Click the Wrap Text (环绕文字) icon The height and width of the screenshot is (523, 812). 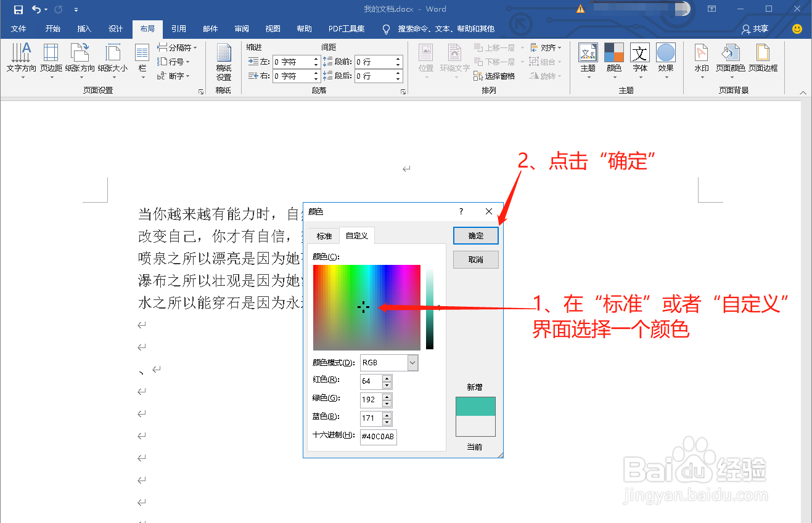tap(455, 60)
